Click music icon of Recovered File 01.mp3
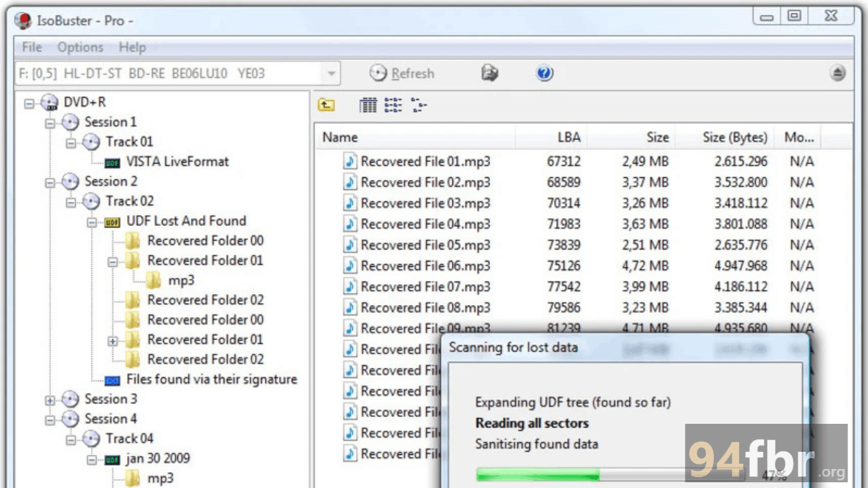 (350, 161)
